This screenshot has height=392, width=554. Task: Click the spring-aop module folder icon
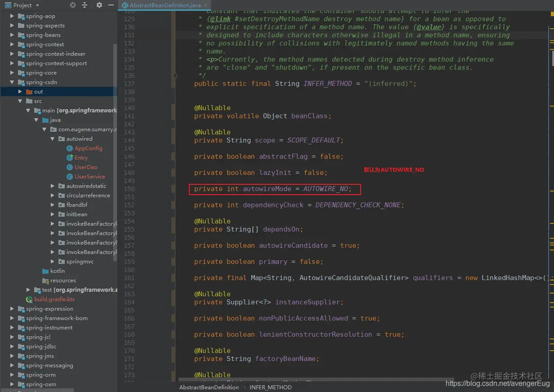[21, 16]
